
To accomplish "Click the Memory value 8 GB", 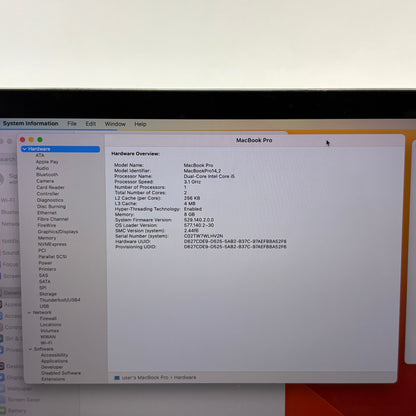I will coord(189,214).
